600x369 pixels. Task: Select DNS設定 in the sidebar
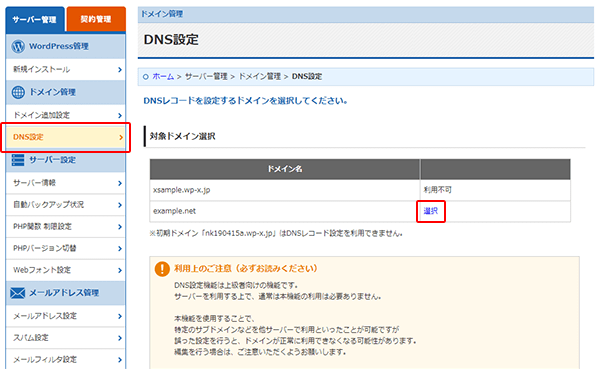pyautogui.click(x=65, y=137)
